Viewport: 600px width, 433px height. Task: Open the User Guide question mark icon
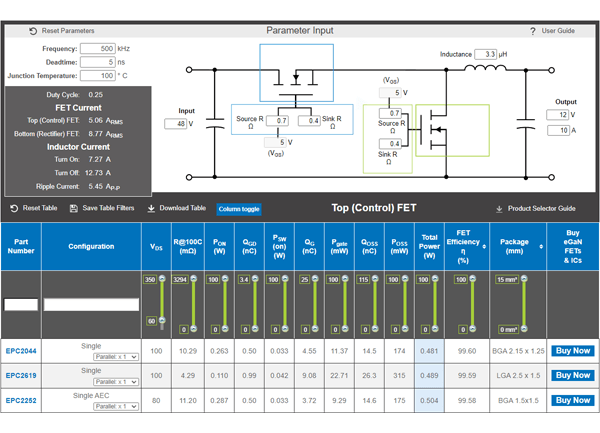531,31
